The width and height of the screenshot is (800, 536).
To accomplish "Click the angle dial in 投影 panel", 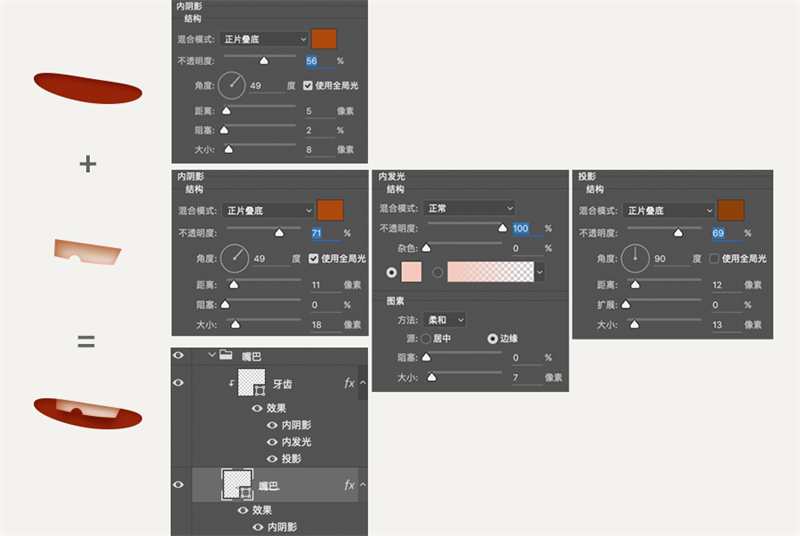I will click(635, 258).
